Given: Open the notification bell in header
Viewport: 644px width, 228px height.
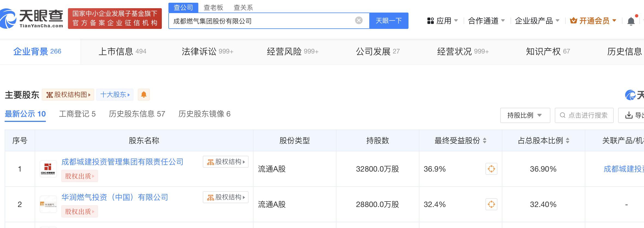Looking at the screenshot, I should pyautogui.click(x=631, y=21).
